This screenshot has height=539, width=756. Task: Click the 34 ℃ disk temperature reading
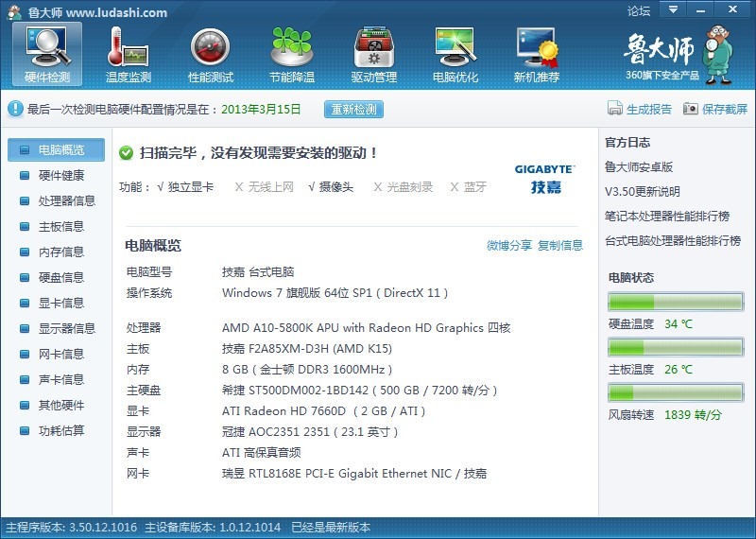(x=678, y=323)
